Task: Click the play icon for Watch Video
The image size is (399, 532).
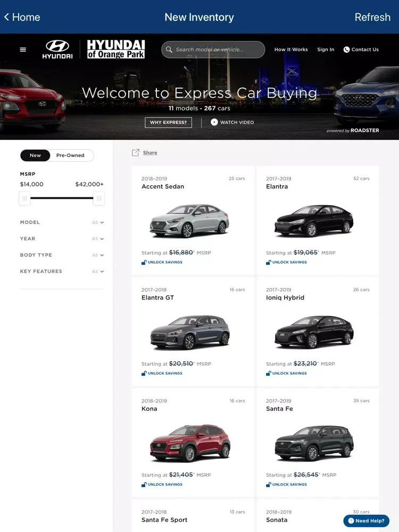Action: click(x=214, y=122)
